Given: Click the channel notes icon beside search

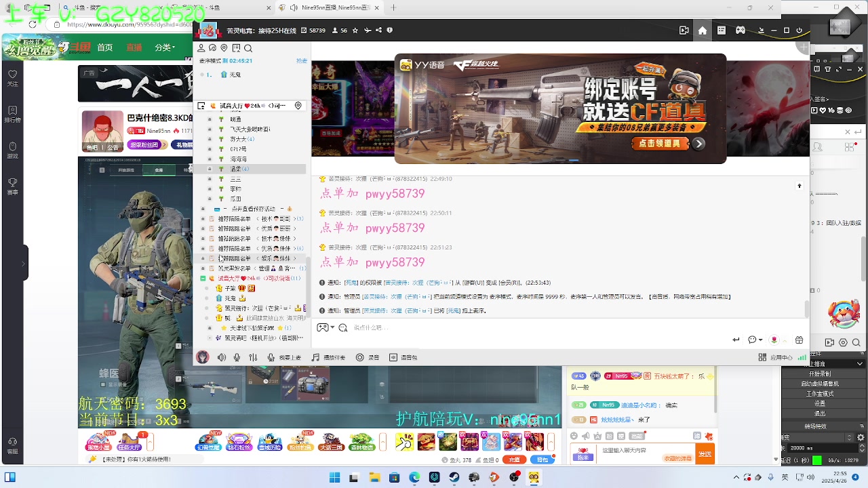Looking at the screenshot, I should tap(236, 48).
